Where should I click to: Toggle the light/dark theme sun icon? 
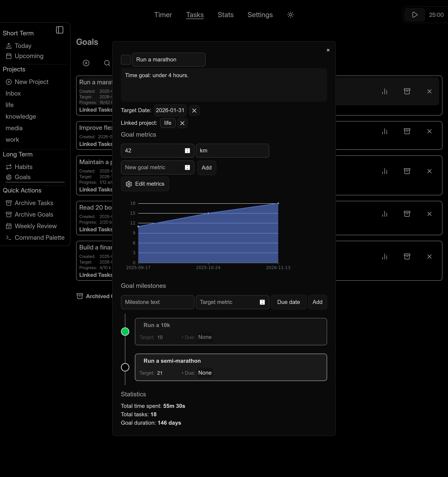(290, 15)
